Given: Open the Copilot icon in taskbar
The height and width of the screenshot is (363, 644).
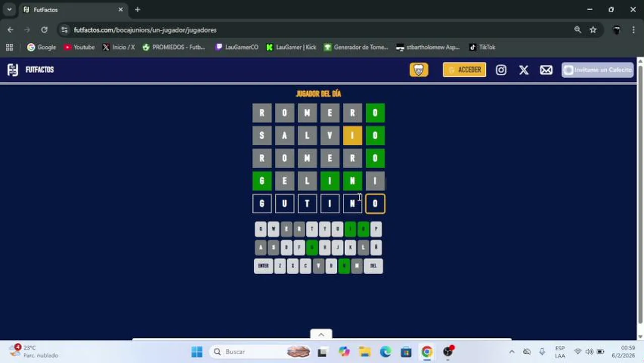Looking at the screenshot, I should [x=344, y=351].
